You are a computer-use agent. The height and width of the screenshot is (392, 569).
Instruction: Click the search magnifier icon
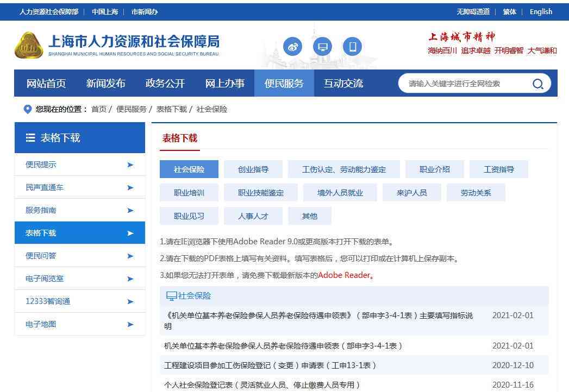click(x=538, y=84)
